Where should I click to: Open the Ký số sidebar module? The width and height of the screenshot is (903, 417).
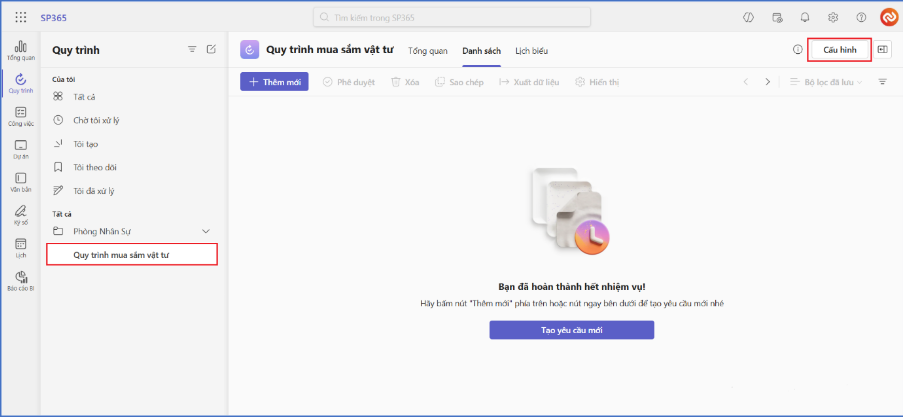(21, 214)
